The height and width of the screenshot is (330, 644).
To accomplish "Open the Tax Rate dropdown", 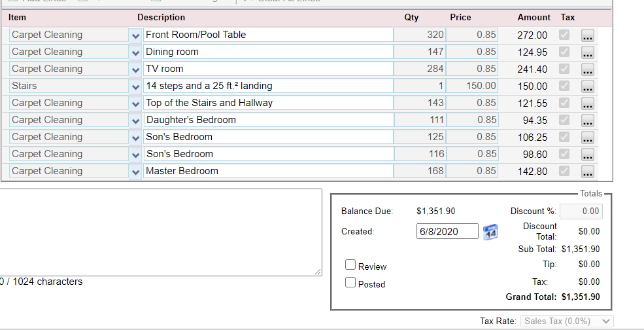I will (567, 321).
